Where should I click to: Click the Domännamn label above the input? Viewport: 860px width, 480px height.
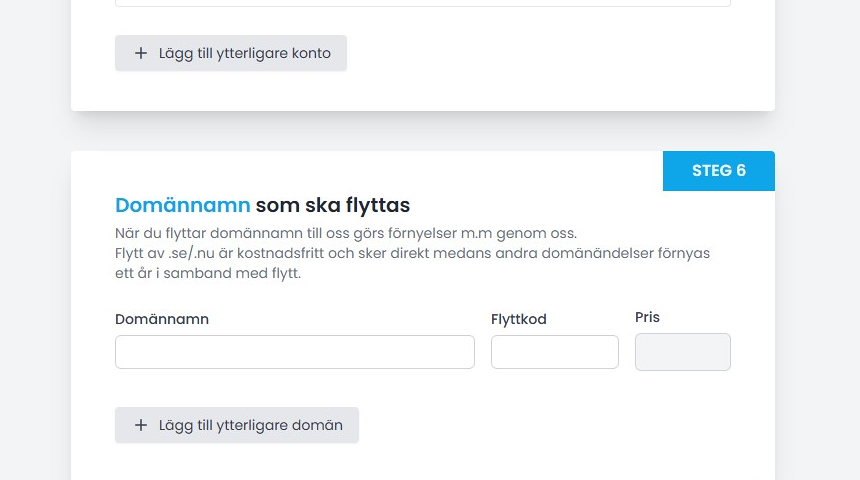[x=162, y=319]
